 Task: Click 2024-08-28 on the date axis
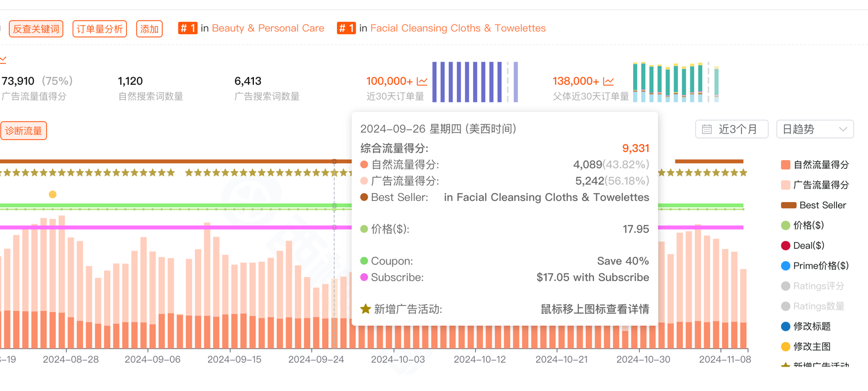[x=71, y=360]
